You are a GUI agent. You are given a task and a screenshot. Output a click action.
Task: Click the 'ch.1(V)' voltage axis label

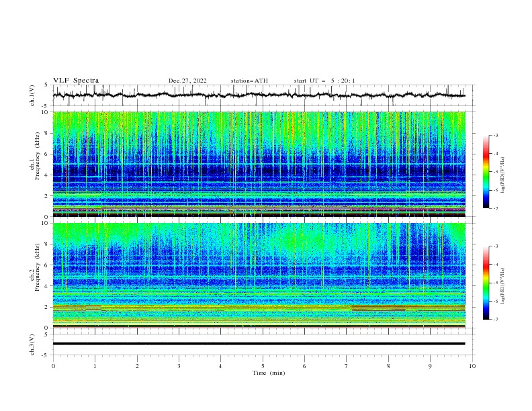coord(32,95)
